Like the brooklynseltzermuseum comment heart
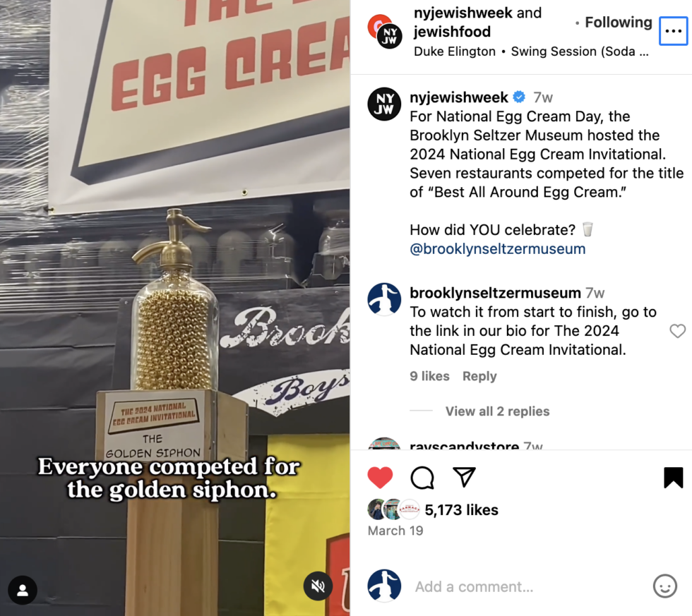692x616 pixels. click(x=677, y=331)
